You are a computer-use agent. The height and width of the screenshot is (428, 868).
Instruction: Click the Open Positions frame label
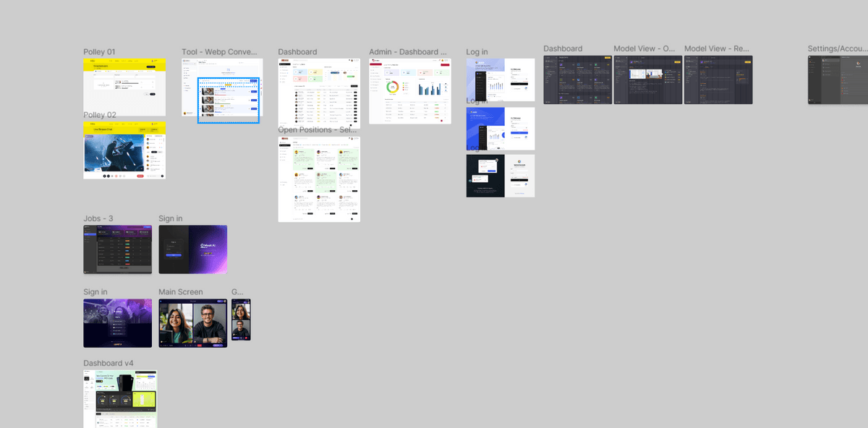click(x=318, y=130)
